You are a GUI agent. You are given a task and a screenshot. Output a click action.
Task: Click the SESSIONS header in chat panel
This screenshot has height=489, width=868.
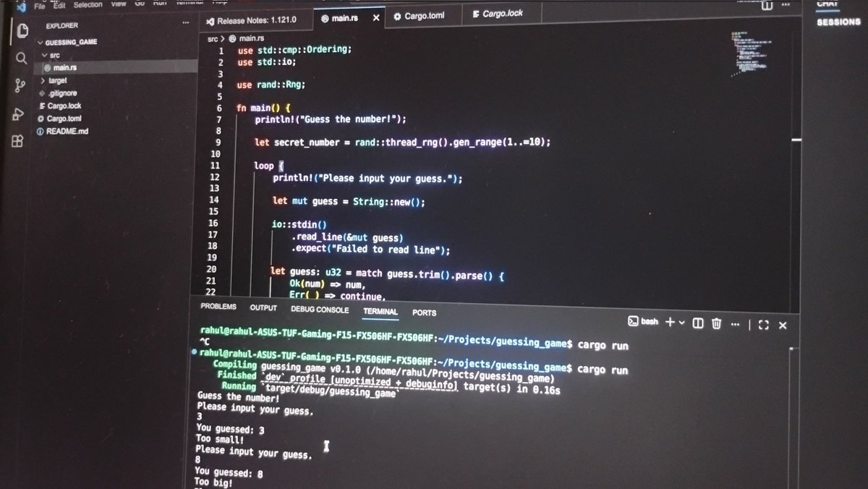click(839, 22)
